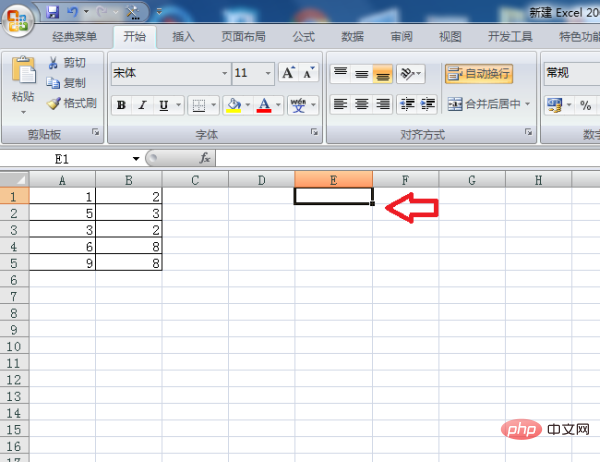This screenshot has height=462, width=600.
Task: Select row 6 header
Action: point(14,280)
